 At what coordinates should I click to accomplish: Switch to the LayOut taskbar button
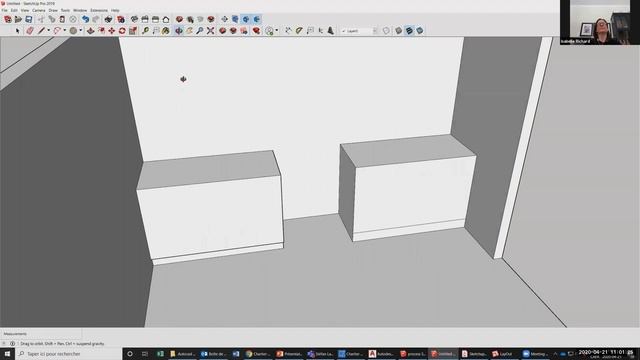pos(503,354)
